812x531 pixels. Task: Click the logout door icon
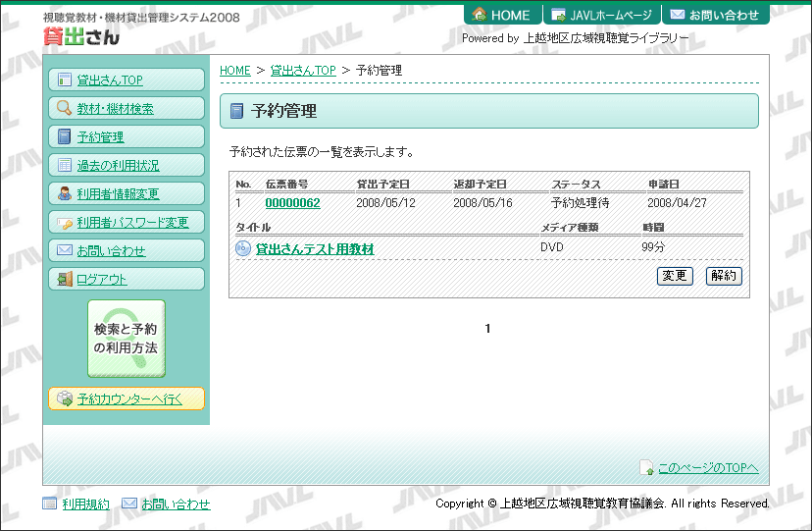(65, 280)
